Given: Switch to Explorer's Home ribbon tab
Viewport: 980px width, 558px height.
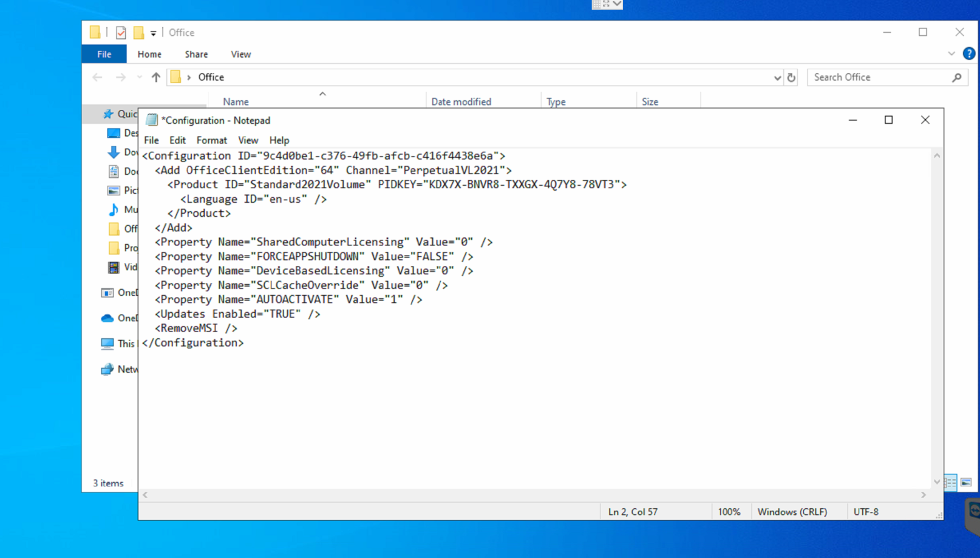Looking at the screenshot, I should point(149,54).
